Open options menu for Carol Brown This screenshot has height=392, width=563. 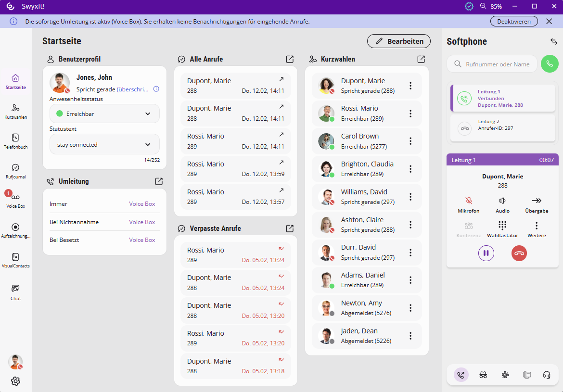tap(410, 141)
